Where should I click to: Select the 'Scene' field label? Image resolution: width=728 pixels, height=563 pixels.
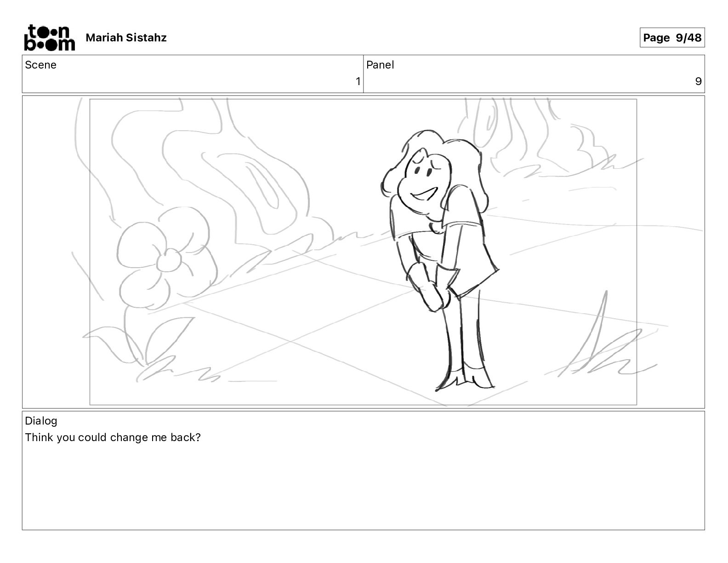(x=41, y=65)
